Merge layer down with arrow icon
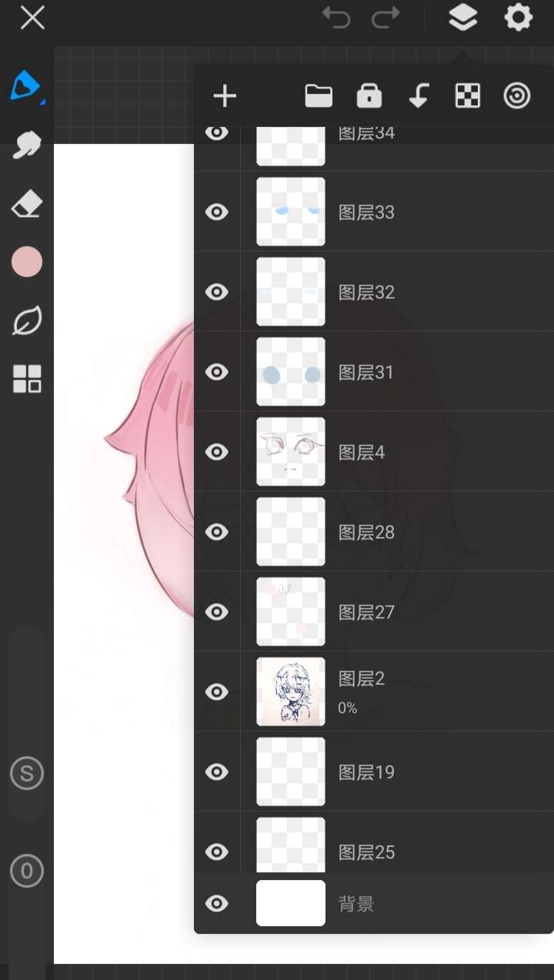 pos(419,96)
